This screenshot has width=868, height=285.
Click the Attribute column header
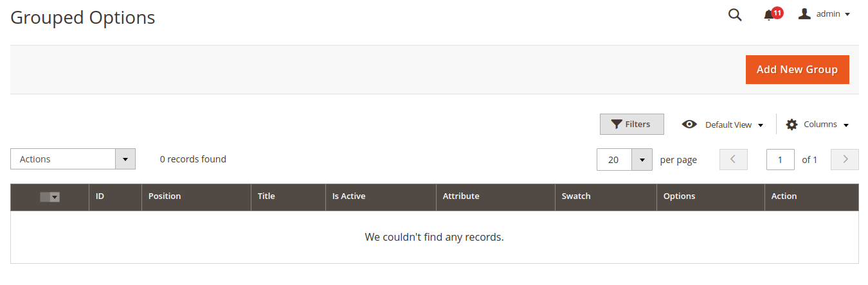pos(461,196)
